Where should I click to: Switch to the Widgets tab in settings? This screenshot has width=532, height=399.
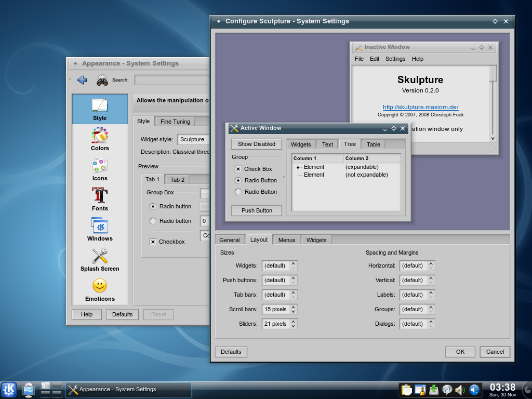click(x=316, y=240)
